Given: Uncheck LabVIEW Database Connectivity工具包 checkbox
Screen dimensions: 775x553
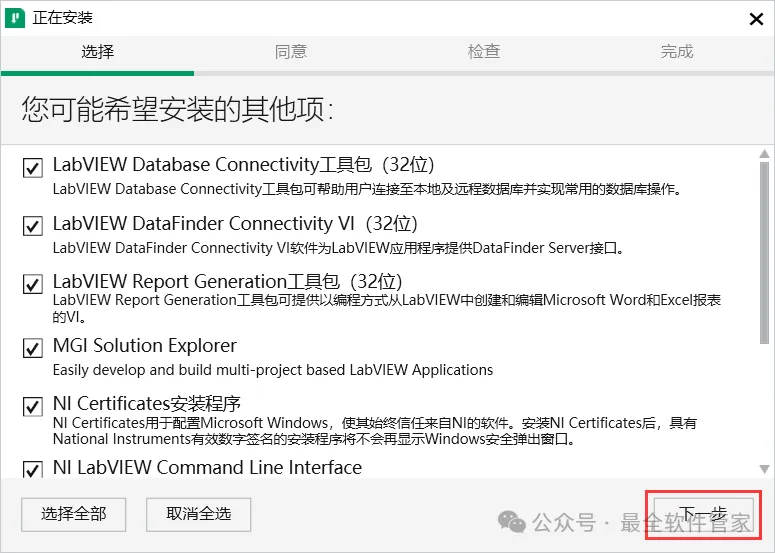Looking at the screenshot, I should click(33, 168).
